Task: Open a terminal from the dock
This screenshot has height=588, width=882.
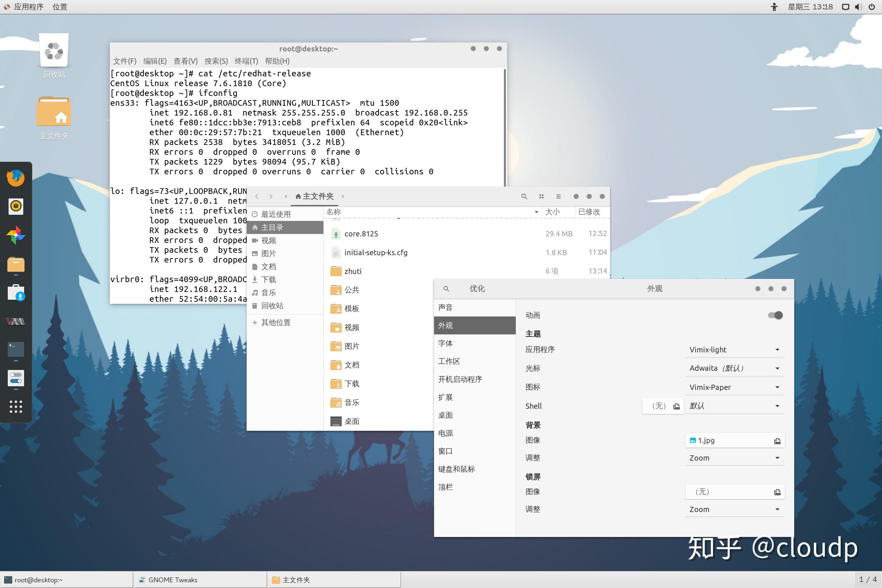Action: [x=16, y=350]
